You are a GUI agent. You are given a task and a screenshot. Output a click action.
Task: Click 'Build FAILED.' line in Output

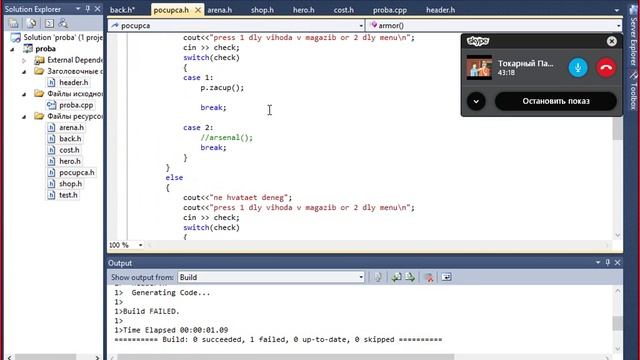coord(147,311)
